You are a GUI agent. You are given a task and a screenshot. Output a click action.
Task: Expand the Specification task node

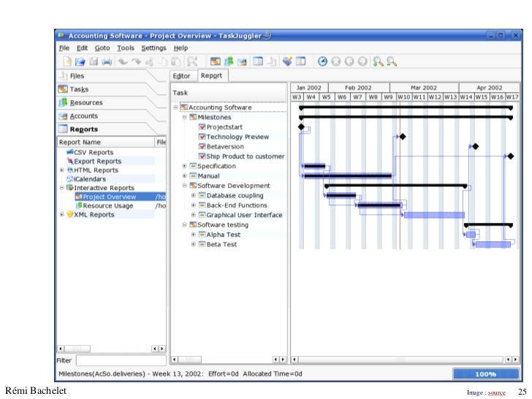tap(185, 167)
